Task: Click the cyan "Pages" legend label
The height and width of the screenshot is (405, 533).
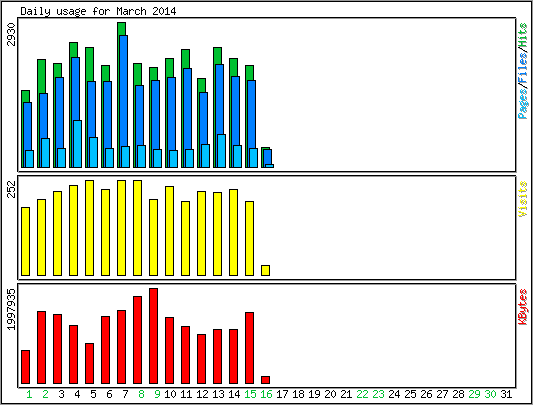Action: click(523, 103)
